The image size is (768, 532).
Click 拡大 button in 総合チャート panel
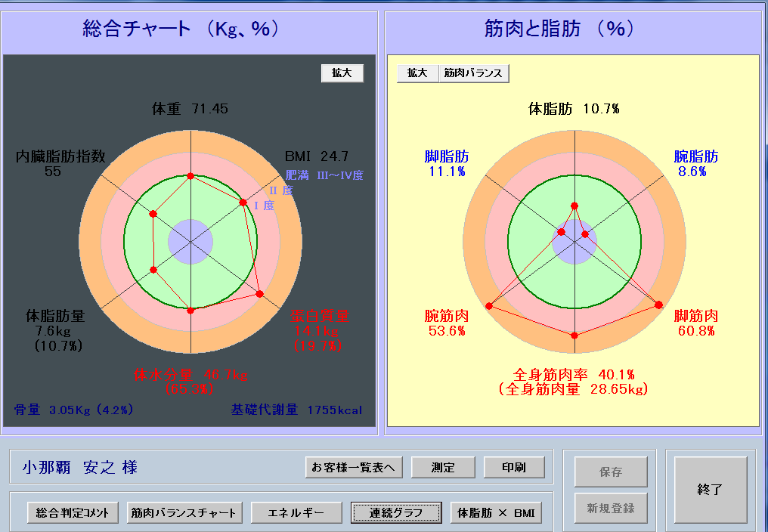(x=342, y=73)
